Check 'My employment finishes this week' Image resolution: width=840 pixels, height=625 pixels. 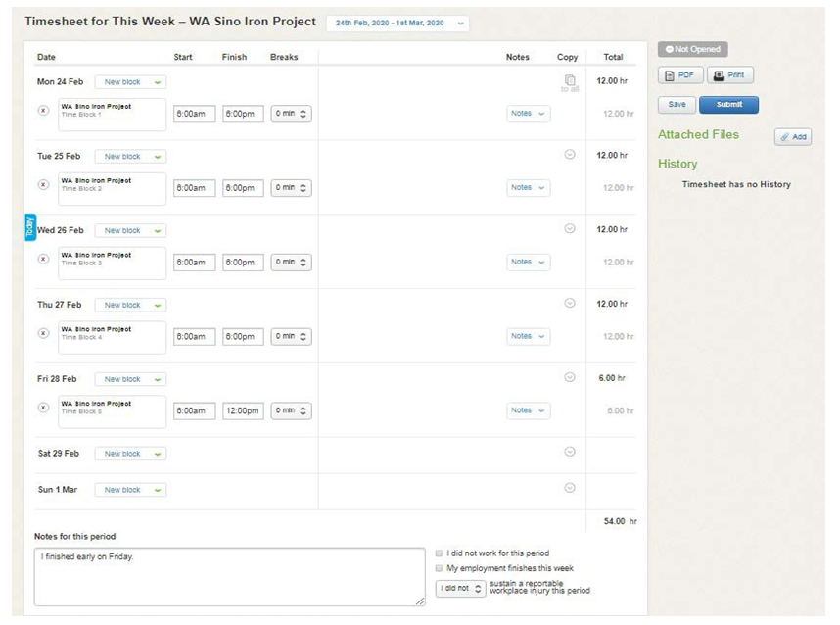(440, 568)
